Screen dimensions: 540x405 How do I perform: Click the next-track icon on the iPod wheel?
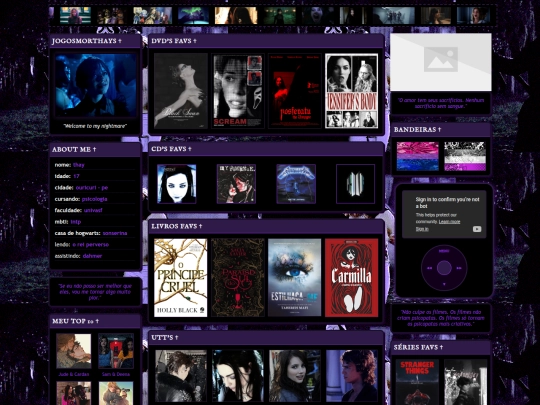point(459,268)
